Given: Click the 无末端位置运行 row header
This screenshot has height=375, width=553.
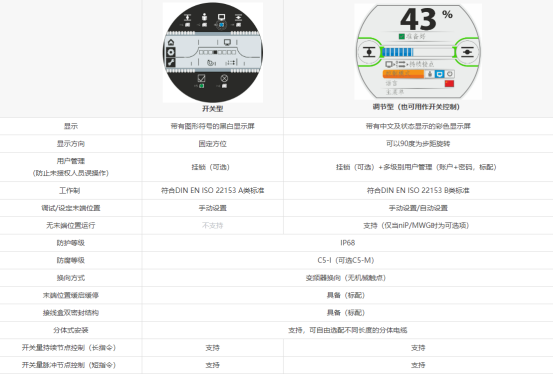Looking at the screenshot, I should click(x=71, y=225).
